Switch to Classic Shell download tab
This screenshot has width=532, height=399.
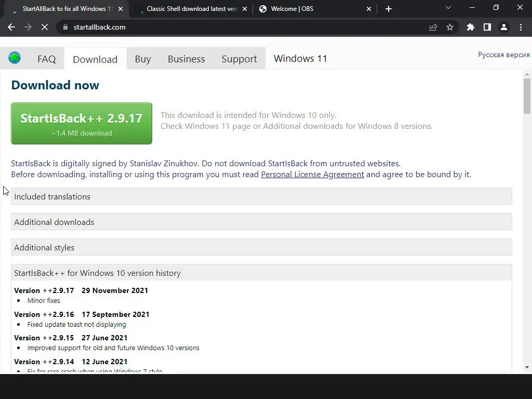coord(191,9)
